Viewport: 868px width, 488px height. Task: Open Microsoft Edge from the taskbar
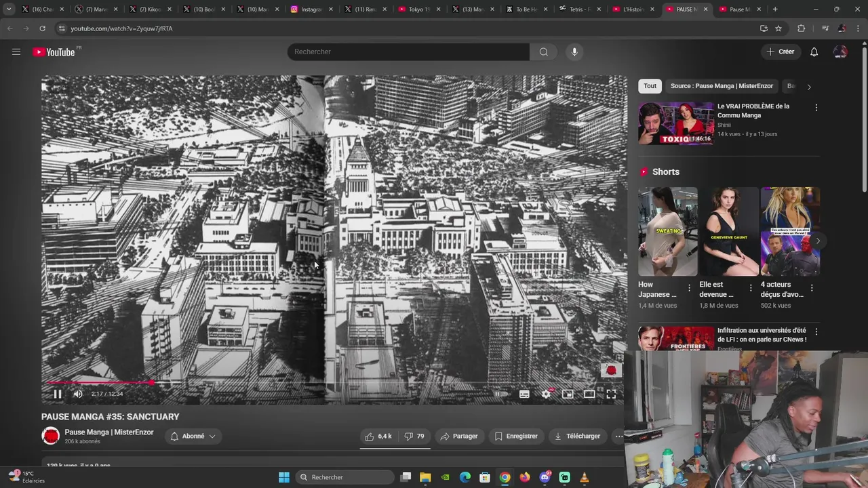pyautogui.click(x=465, y=477)
